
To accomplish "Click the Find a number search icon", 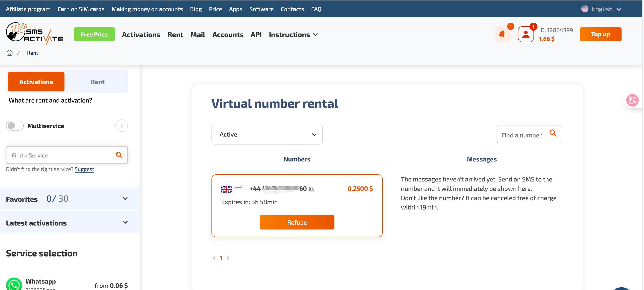I will tap(553, 133).
